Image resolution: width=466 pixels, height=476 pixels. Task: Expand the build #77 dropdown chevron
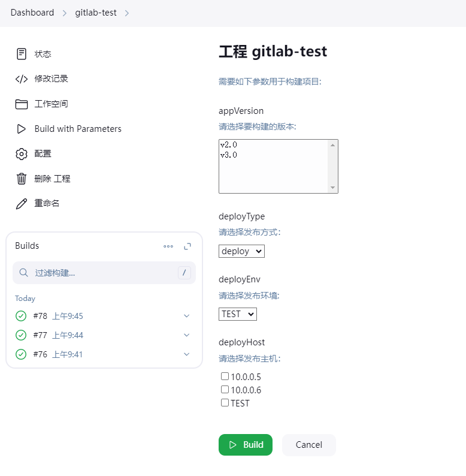(187, 335)
